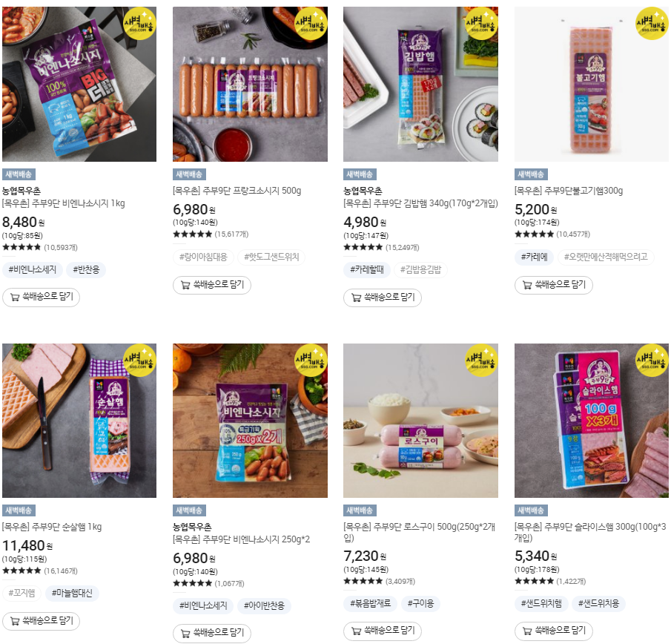Click cart button under 로스구이 500g
Viewport: 671px width, 644px height.
[x=382, y=631]
